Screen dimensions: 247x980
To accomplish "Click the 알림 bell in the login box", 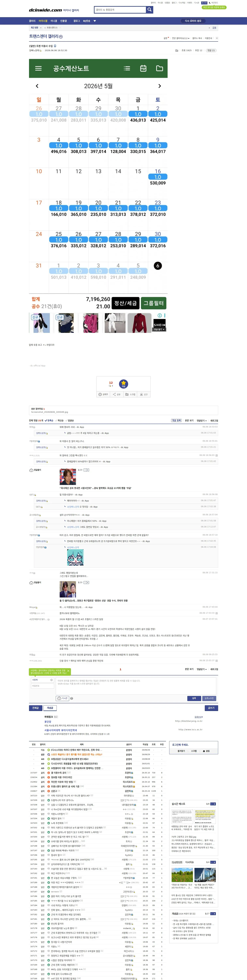I will pos(206,751).
